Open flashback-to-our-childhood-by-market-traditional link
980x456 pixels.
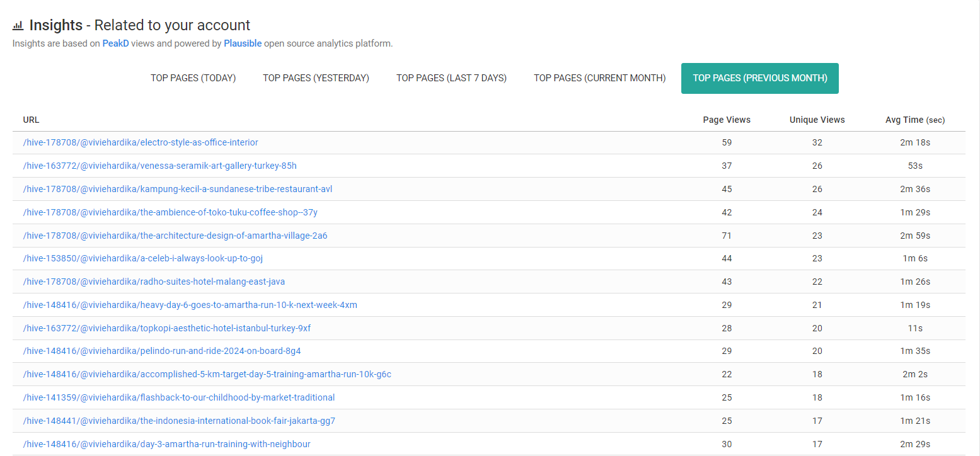179,397
